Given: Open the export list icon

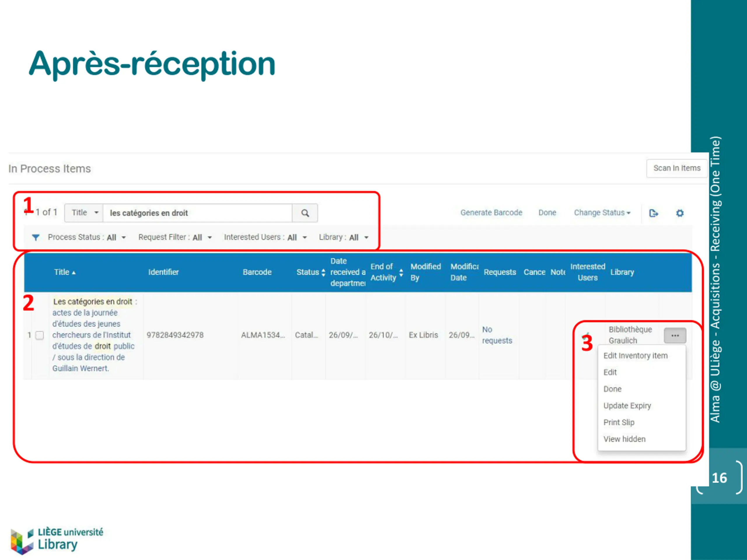Looking at the screenshot, I should [653, 213].
